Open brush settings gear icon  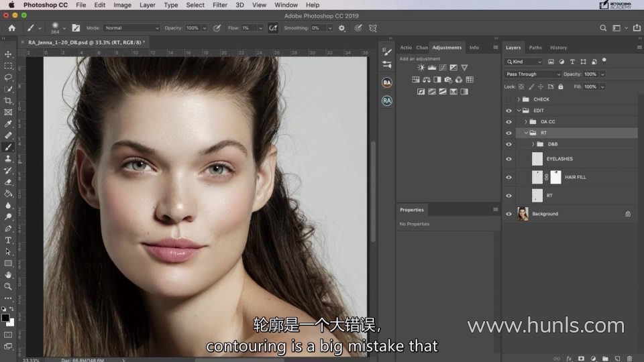click(341, 28)
